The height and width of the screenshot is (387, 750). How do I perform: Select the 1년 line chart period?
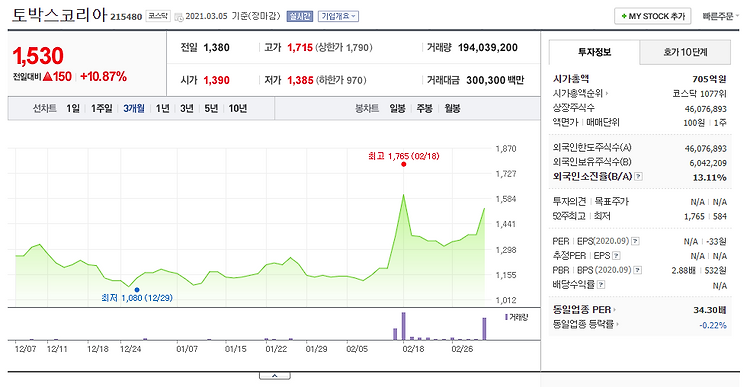click(163, 109)
